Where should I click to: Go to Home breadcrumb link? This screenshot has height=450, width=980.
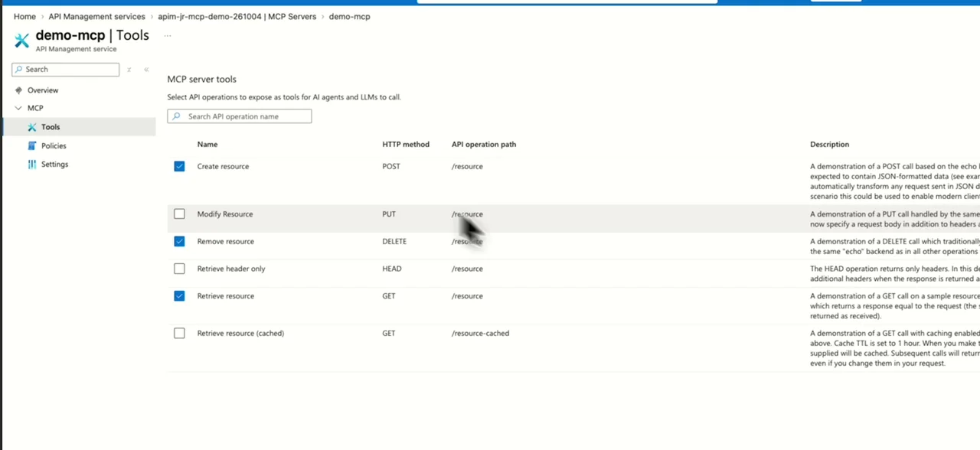click(24, 17)
